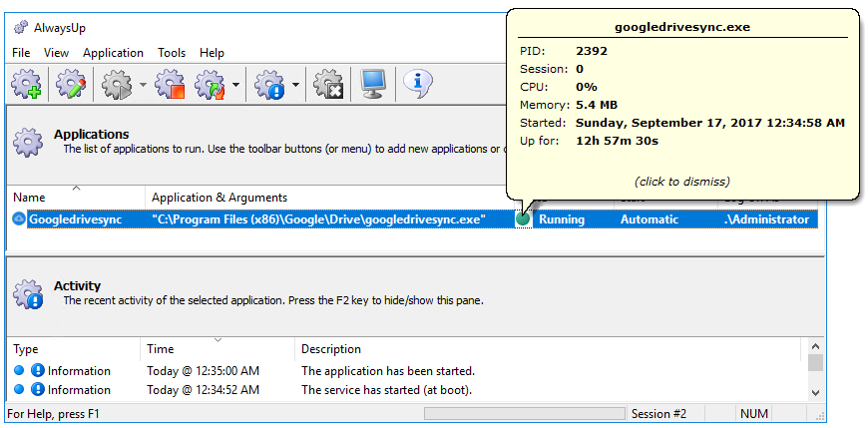Open the report gear dropdown arrow
Viewport: 868px width, 428px height.
pos(295,85)
